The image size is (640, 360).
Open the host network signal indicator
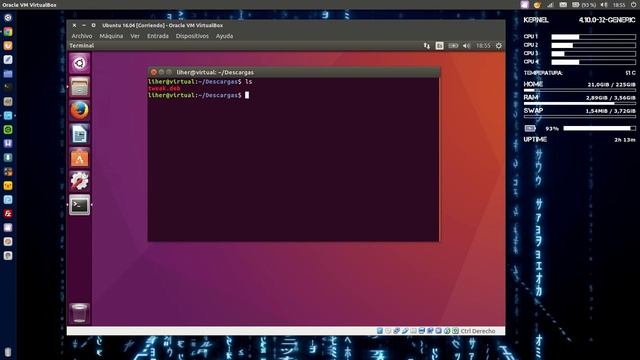tap(551, 5)
